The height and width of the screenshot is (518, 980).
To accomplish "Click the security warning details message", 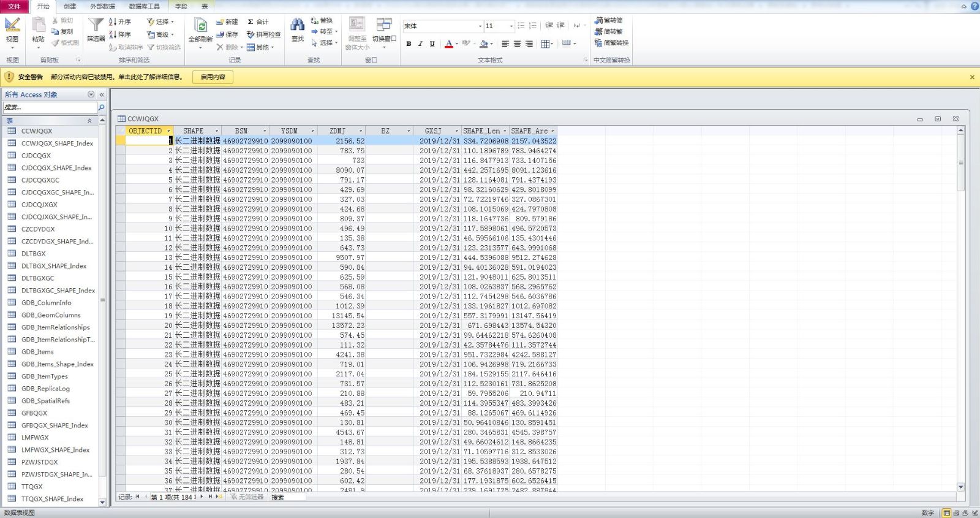I will (x=116, y=77).
